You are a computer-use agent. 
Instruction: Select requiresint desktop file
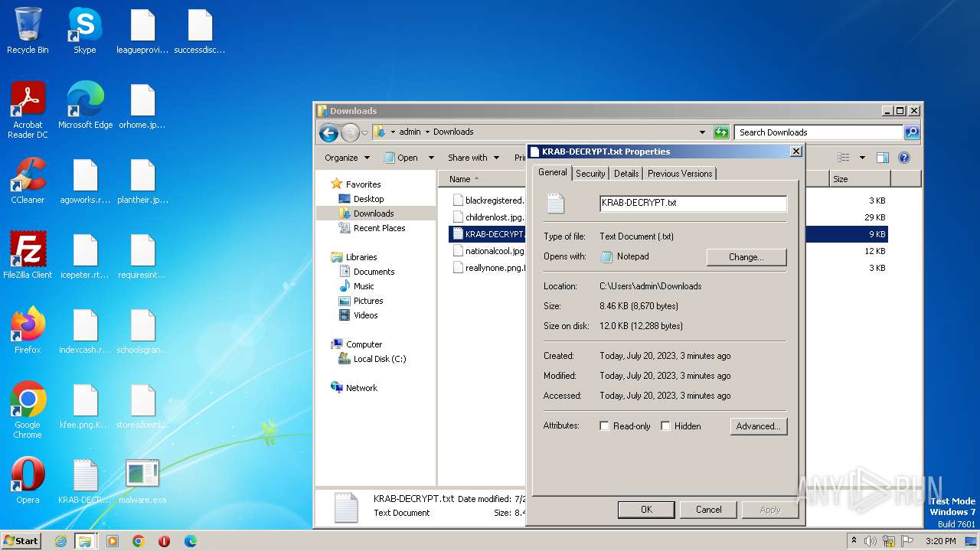tap(142, 256)
